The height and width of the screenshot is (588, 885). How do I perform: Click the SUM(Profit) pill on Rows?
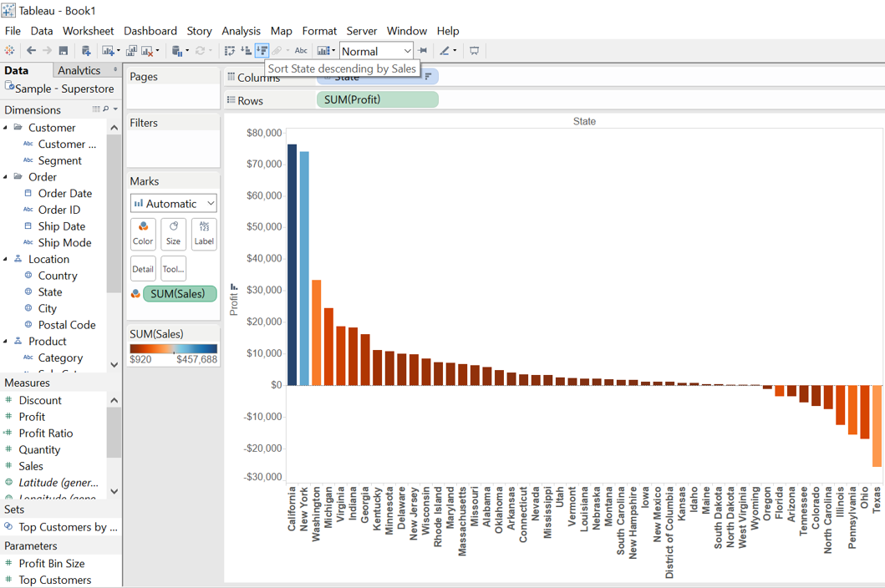377,99
